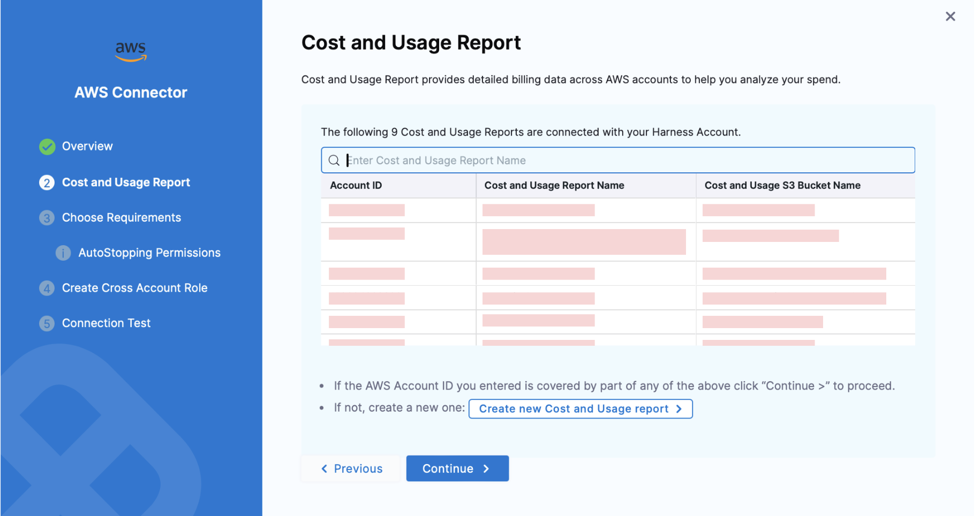Open the Create Cross Account Role step
The image size is (980, 516).
pos(134,289)
